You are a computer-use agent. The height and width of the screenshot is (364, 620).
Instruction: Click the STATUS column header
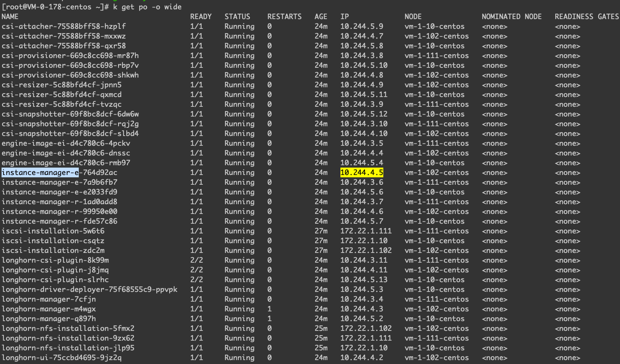tap(237, 17)
